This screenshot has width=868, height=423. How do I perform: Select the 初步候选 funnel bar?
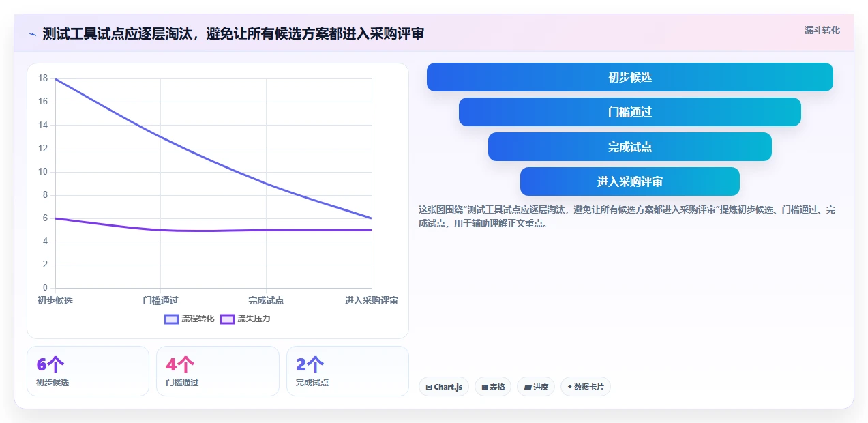point(629,77)
